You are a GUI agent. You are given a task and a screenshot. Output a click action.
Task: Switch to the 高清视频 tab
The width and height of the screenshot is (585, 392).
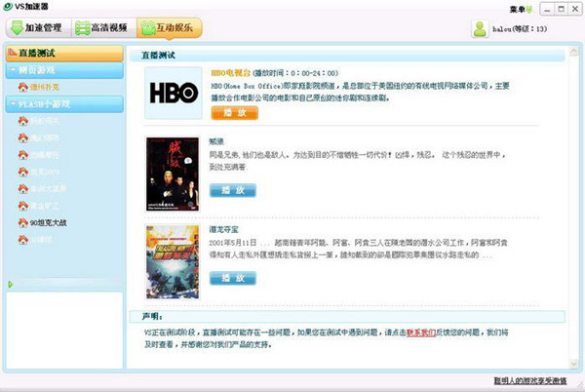(104, 28)
